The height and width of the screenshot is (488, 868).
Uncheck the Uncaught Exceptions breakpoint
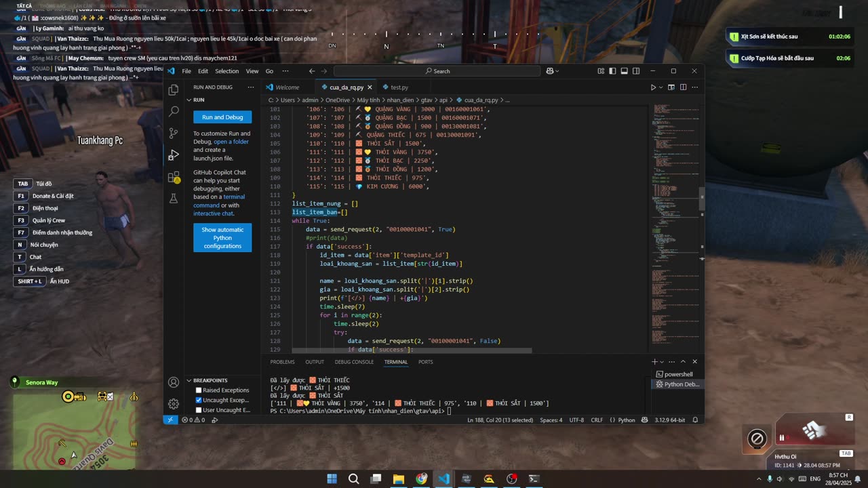coord(199,400)
